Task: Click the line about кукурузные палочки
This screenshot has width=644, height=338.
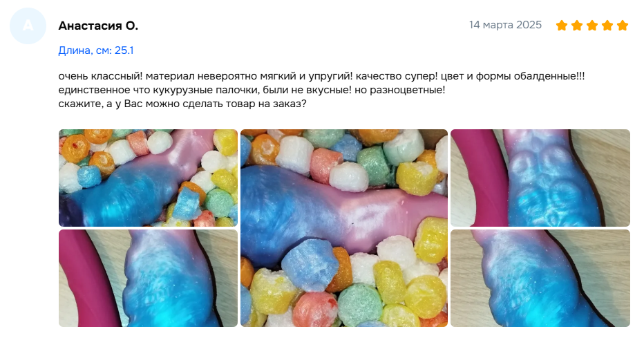Action: point(252,90)
